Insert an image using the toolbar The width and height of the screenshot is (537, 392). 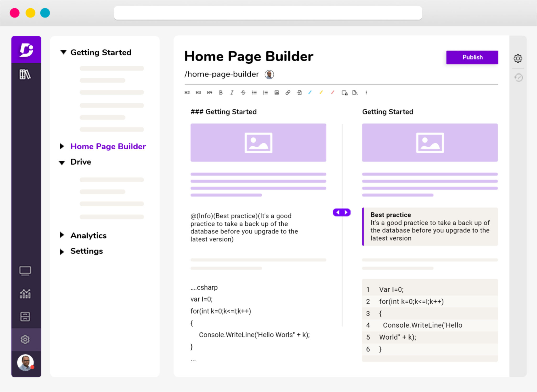277,92
